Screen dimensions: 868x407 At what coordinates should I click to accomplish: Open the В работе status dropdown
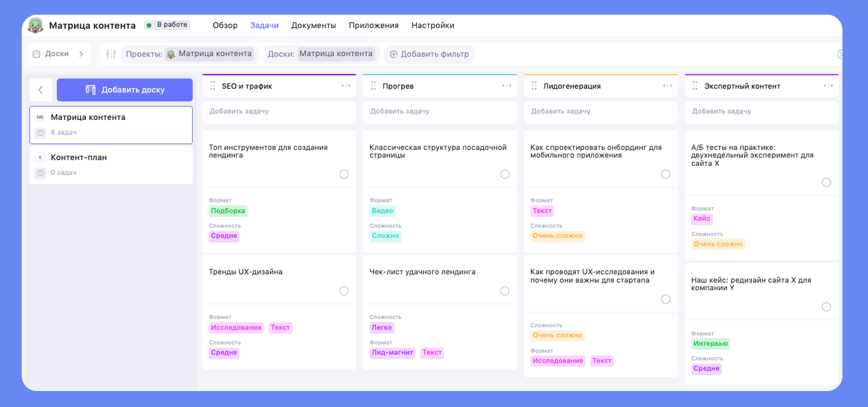pyautogui.click(x=167, y=25)
